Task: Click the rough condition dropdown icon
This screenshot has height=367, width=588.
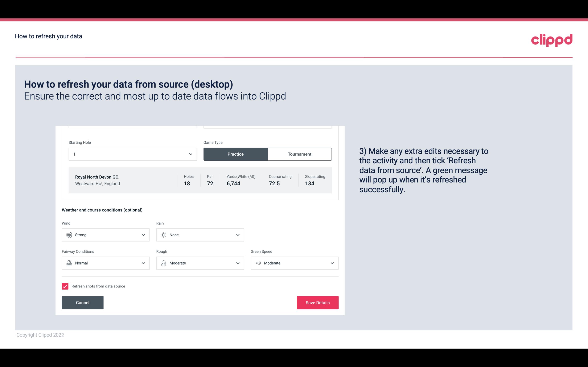Action: (238, 263)
